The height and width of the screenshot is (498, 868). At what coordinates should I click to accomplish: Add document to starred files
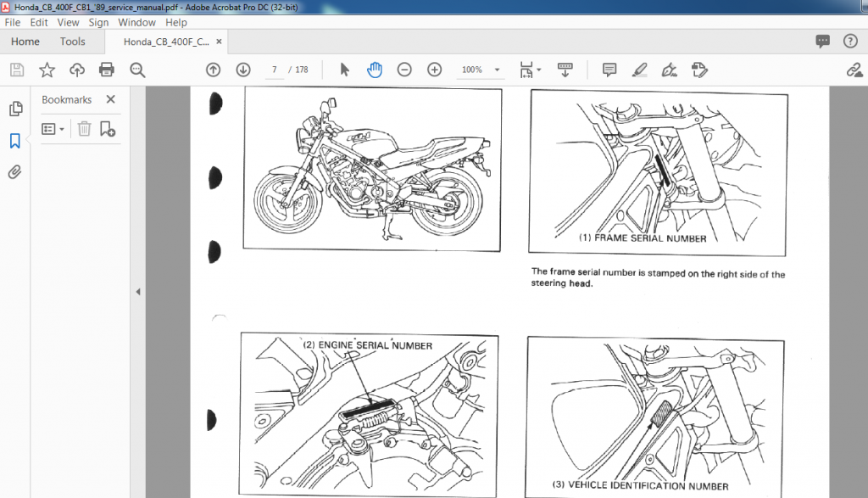click(47, 70)
